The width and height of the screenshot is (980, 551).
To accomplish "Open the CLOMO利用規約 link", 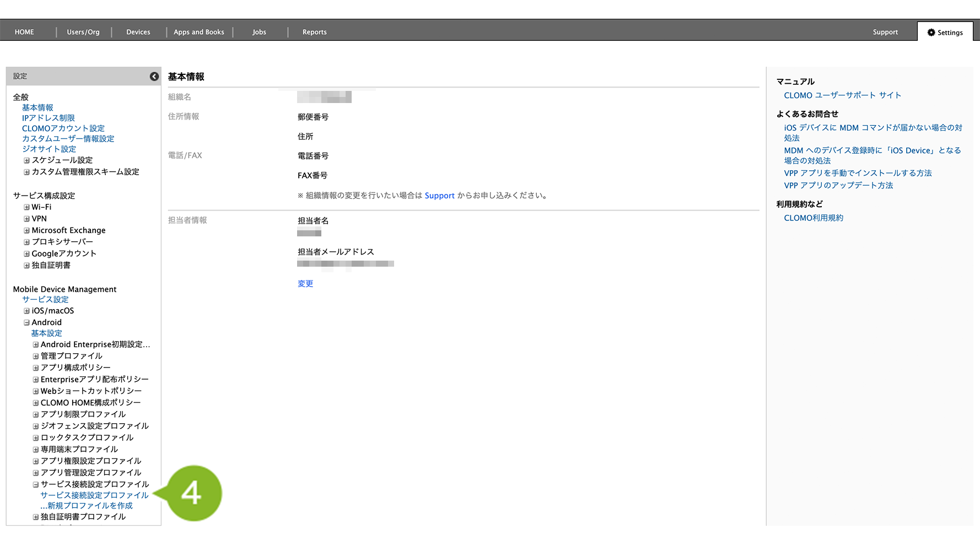I will point(814,218).
